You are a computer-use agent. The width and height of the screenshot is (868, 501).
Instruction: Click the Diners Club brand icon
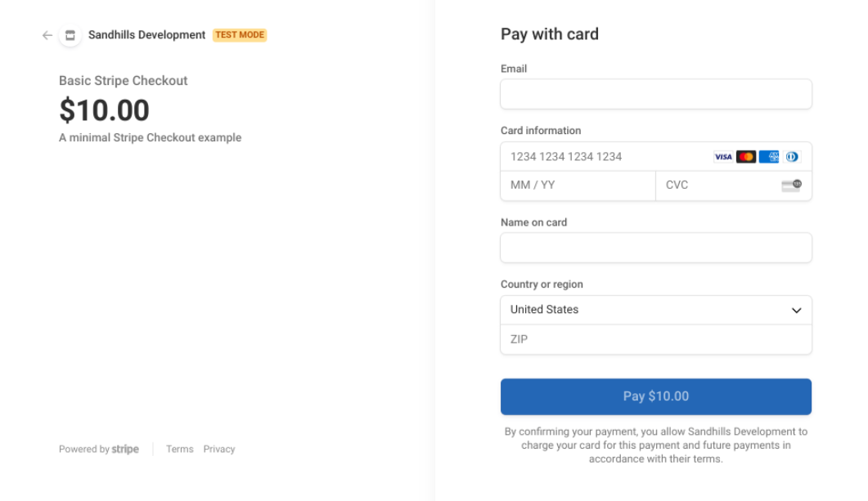point(792,157)
